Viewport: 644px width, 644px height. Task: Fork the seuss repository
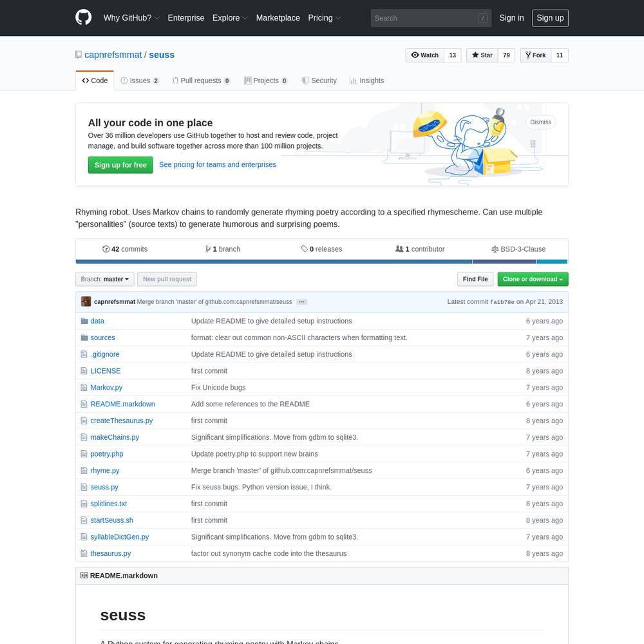click(x=536, y=55)
